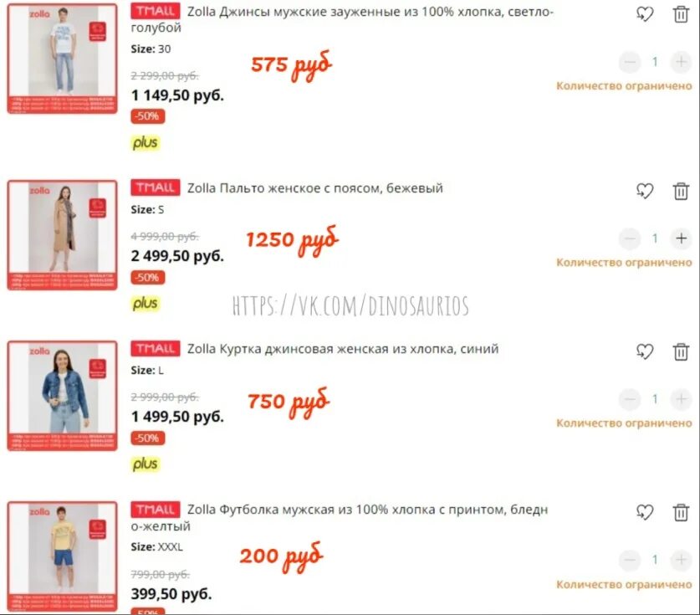View the men's jeans product thumbnail
The width and height of the screenshot is (700, 615).
pos(63,59)
